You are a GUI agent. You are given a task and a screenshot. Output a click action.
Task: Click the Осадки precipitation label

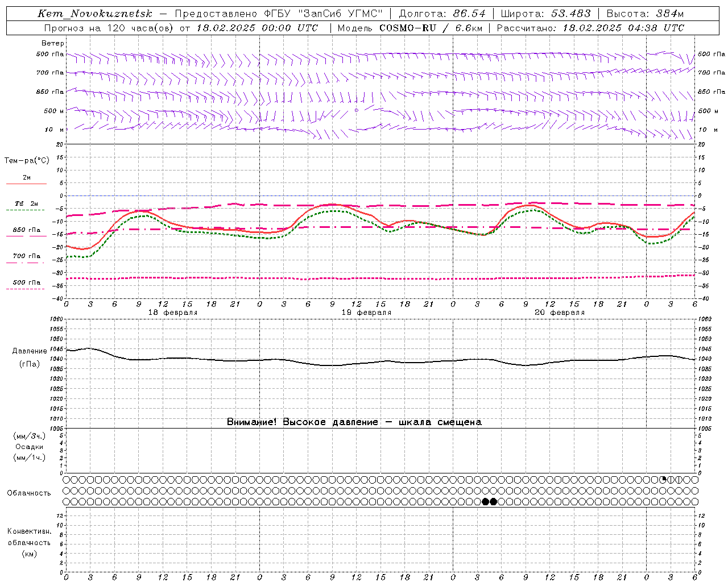coord(30,447)
